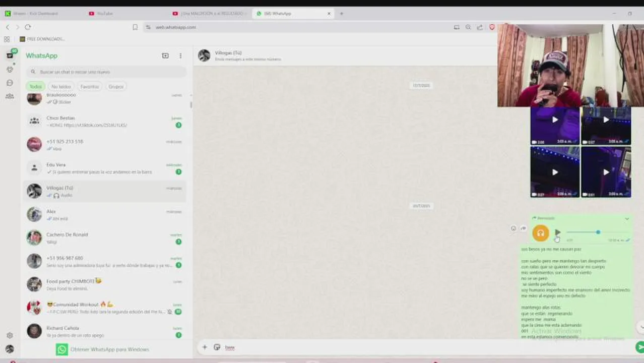This screenshot has width=644, height=363.
Task: Open the Communities icon in sidebar
Action: coord(10,96)
